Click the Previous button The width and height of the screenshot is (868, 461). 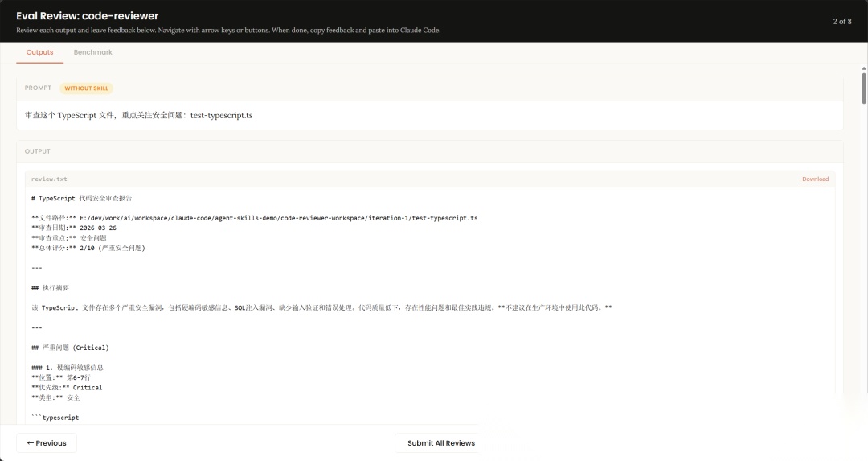(47, 442)
